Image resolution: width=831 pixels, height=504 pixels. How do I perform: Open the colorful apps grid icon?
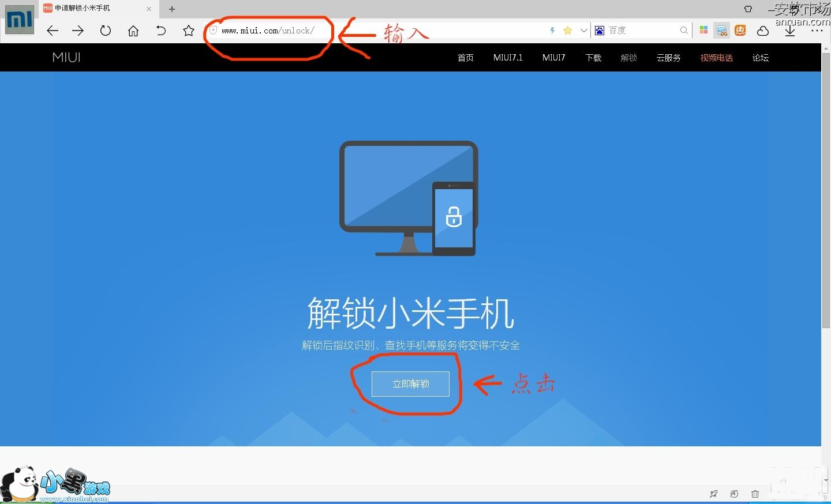pyautogui.click(x=703, y=31)
